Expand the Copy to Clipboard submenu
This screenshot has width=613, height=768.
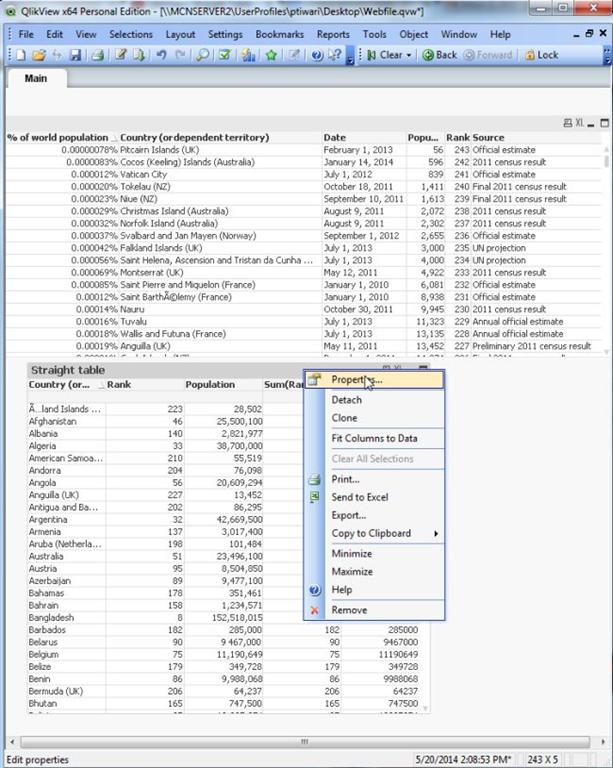436,533
